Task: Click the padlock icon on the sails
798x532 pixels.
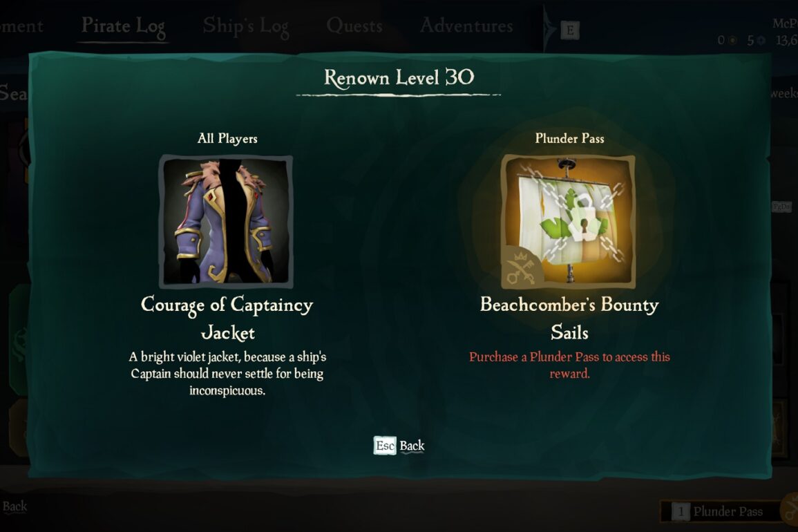Action: 580,222
